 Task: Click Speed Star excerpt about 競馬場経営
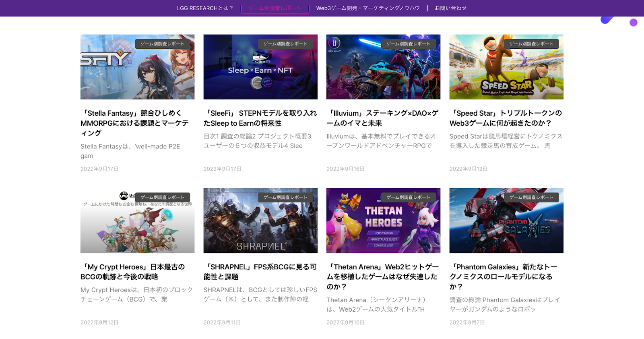(x=506, y=141)
